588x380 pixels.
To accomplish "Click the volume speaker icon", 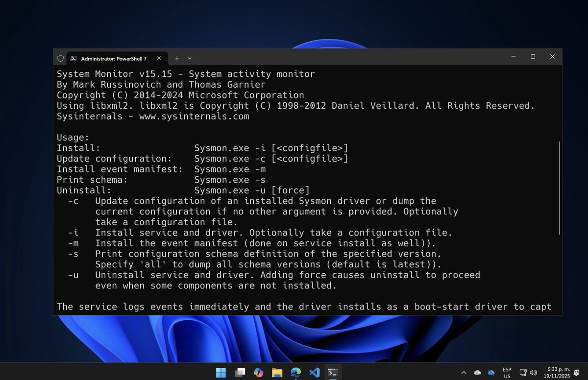I will (x=533, y=373).
